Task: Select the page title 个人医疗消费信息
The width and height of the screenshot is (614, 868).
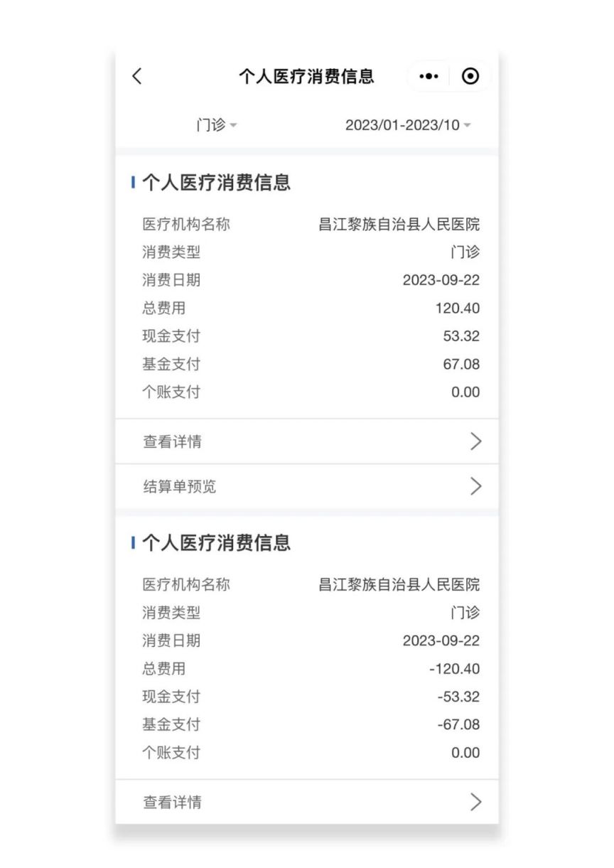Action: pos(306,77)
